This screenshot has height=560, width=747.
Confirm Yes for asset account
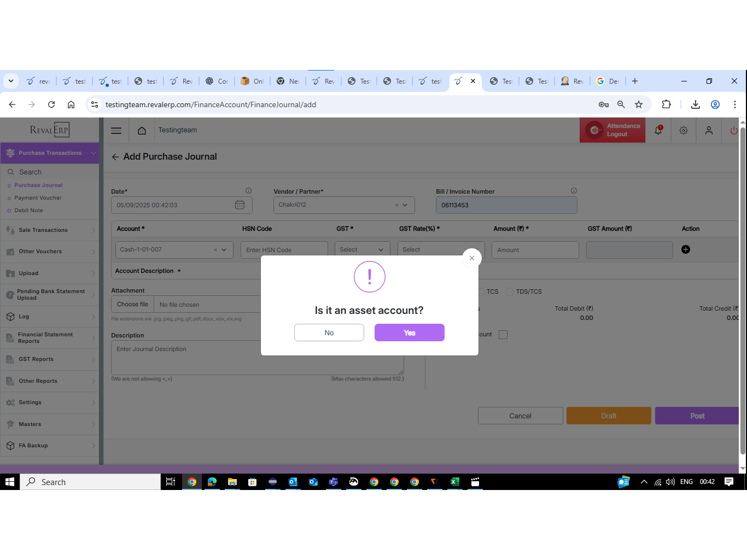click(x=409, y=332)
